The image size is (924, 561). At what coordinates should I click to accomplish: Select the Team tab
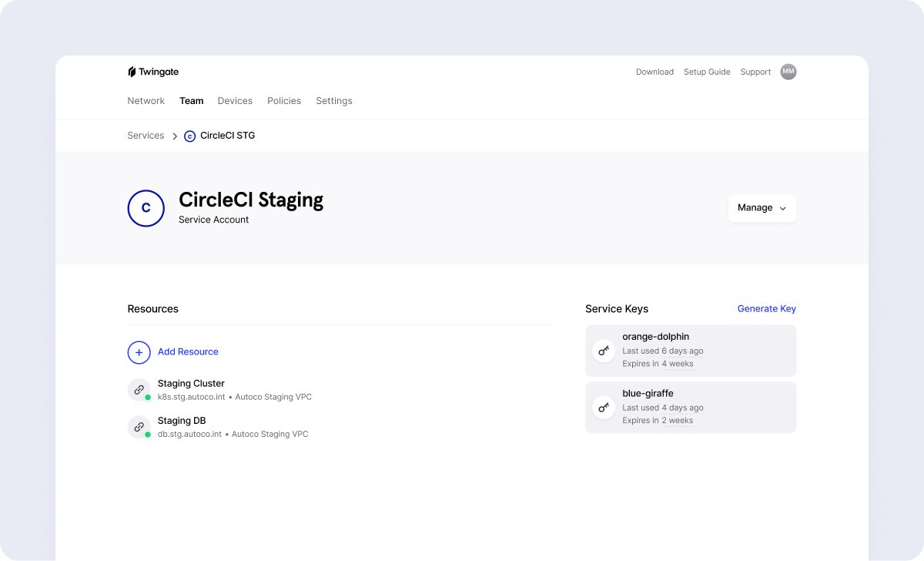[x=192, y=101]
